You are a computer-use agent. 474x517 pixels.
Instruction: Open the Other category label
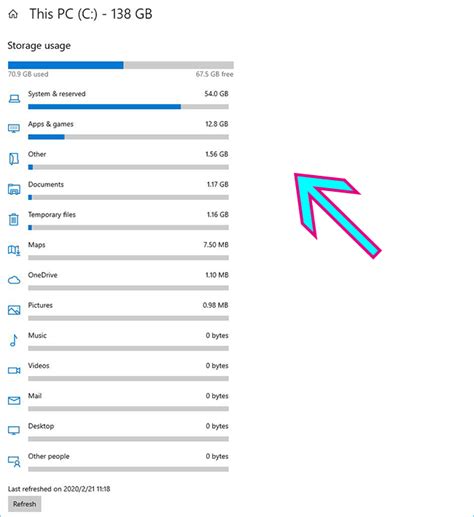point(37,154)
